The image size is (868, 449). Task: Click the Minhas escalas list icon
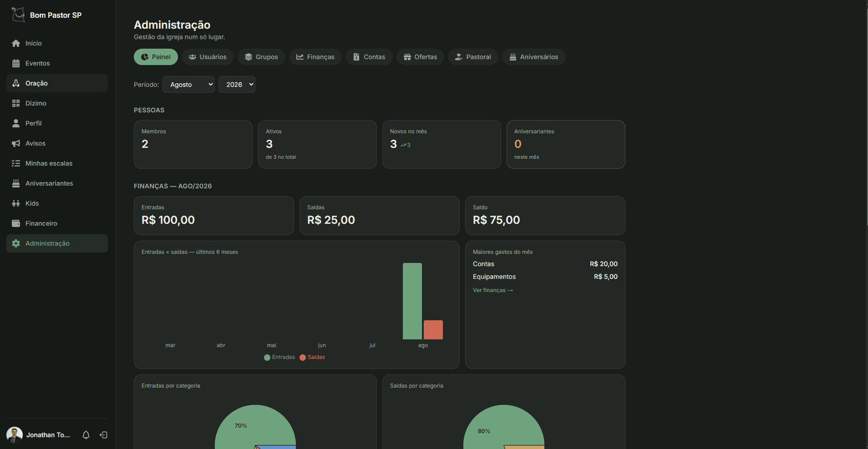tap(16, 163)
